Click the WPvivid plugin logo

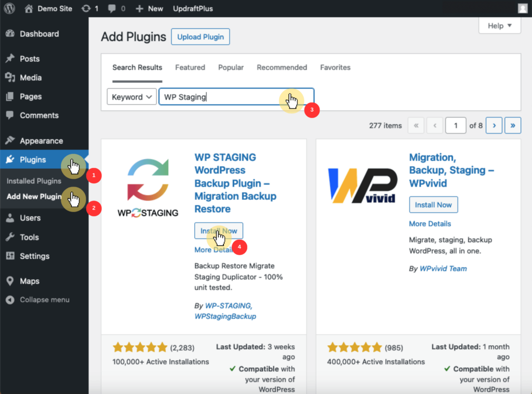pos(363,186)
